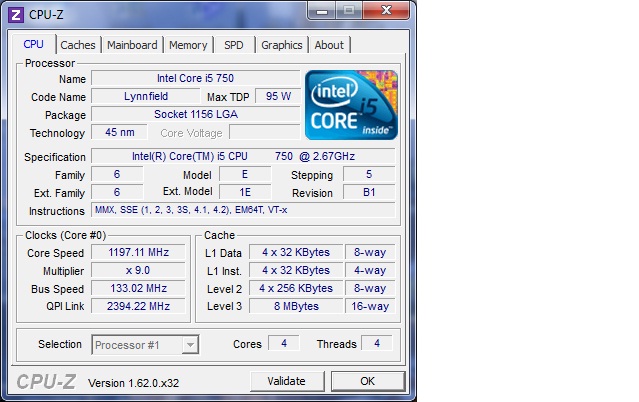The width and height of the screenshot is (639, 402).
Task: Click the Level 3 size 8 MBytes
Action: (x=296, y=306)
